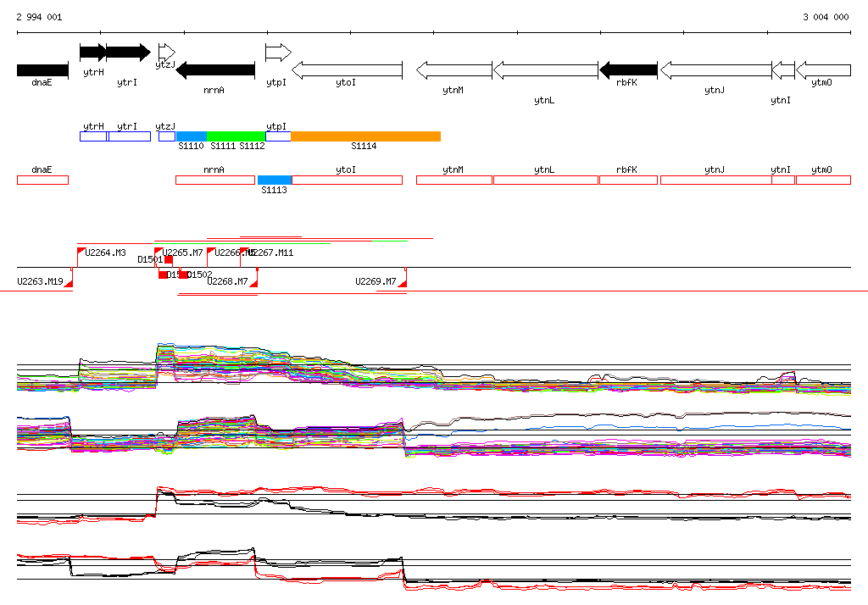The height and width of the screenshot is (605, 868).
Task: Select the white ytoI gene arrow
Action: pyautogui.click(x=347, y=70)
